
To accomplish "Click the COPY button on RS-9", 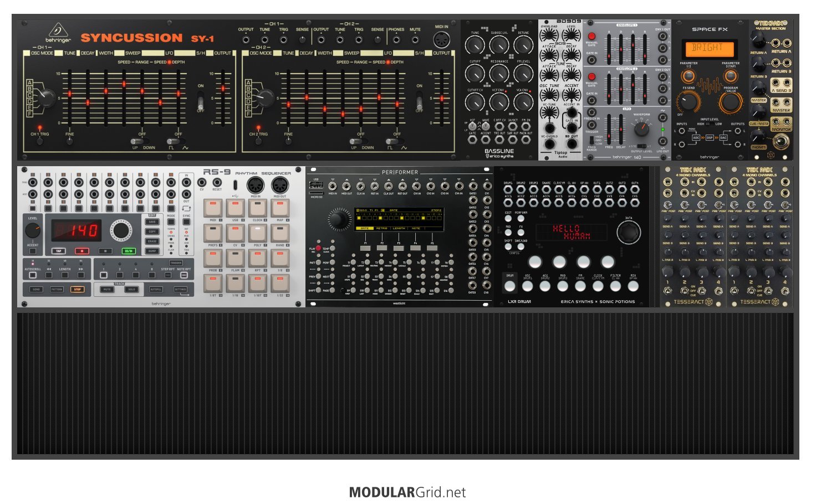I will pyautogui.click(x=152, y=232).
